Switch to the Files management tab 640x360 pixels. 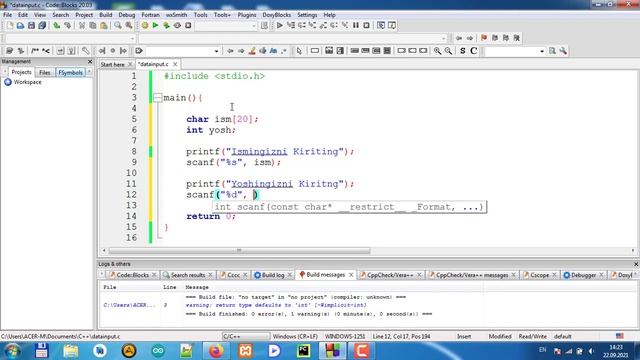click(44, 73)
